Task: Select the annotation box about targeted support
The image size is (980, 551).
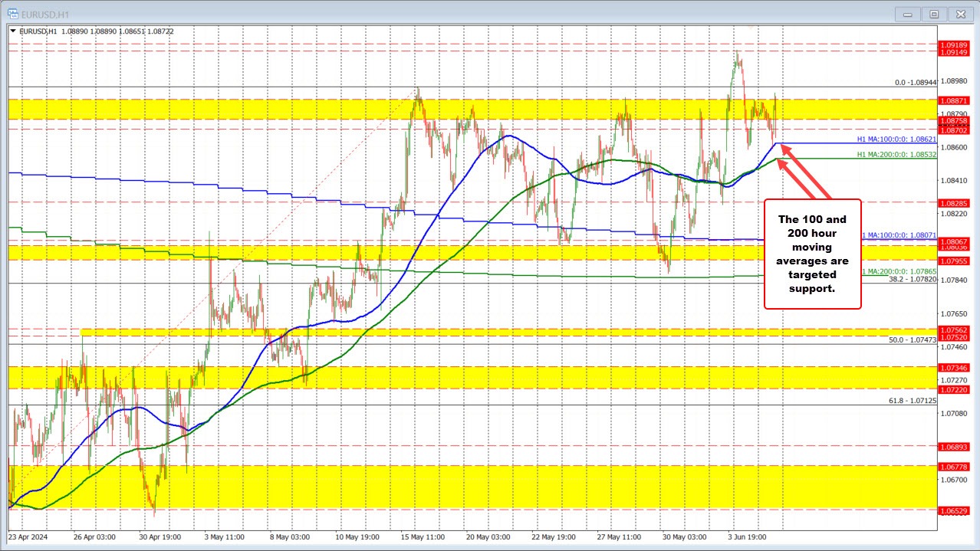Action: point(812,254)
